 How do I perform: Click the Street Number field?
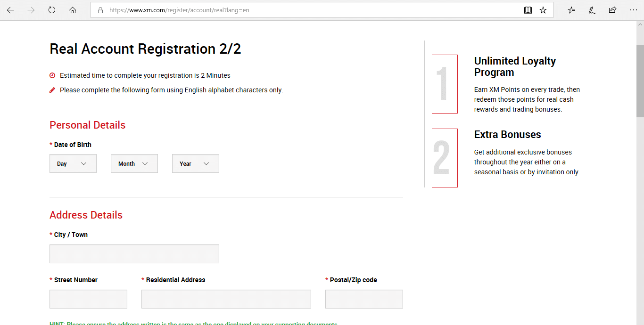tap(88, 299)
